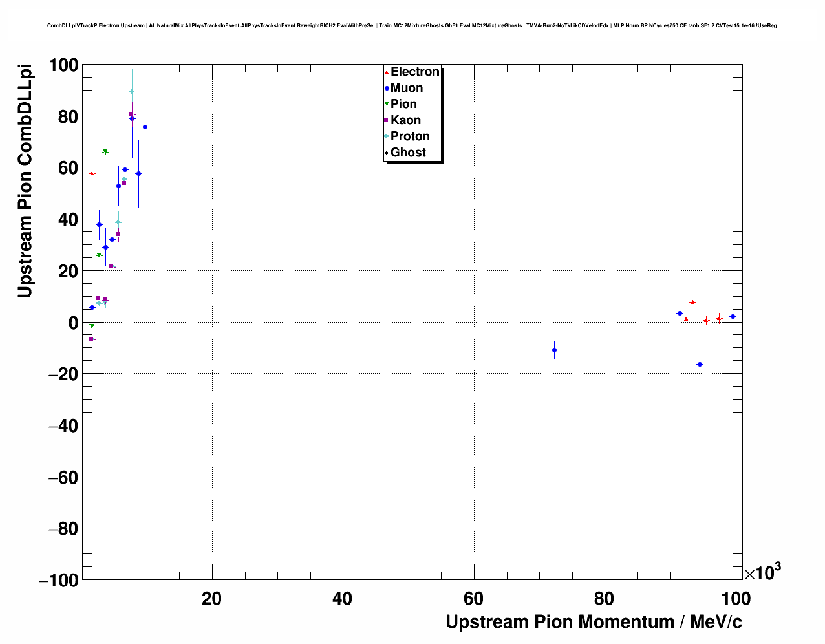The height and width of the screenshot is (644, 825).
Task: Click the Electron label in the legend
Action: pos(415,72)
